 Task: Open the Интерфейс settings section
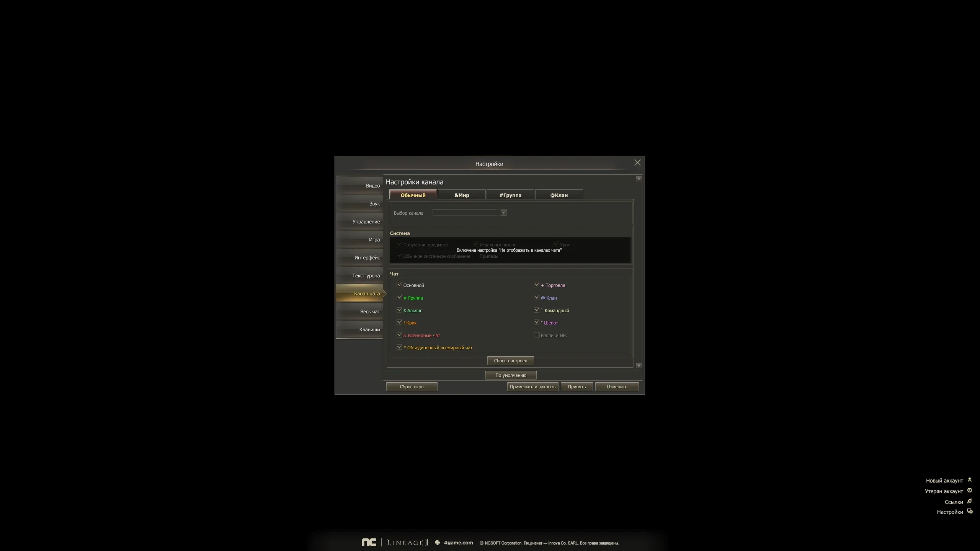(359, 258)
